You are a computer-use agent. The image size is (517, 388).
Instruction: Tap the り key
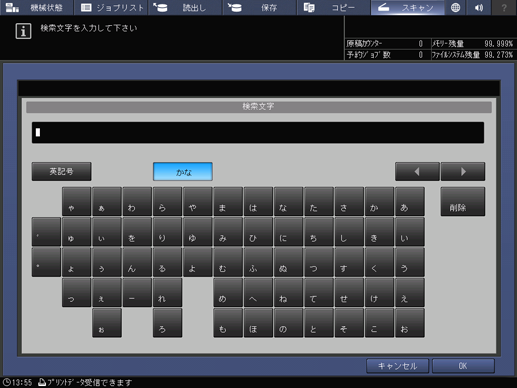167,232
